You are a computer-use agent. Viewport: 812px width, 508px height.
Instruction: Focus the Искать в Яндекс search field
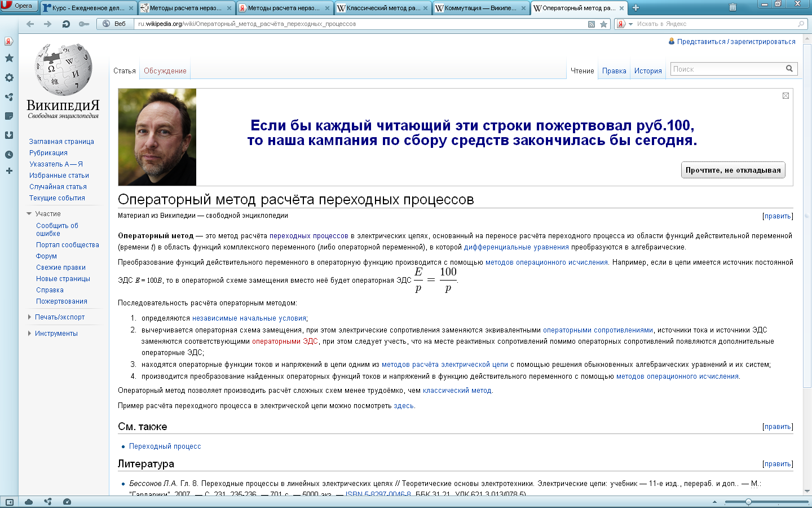coord(716,24)
